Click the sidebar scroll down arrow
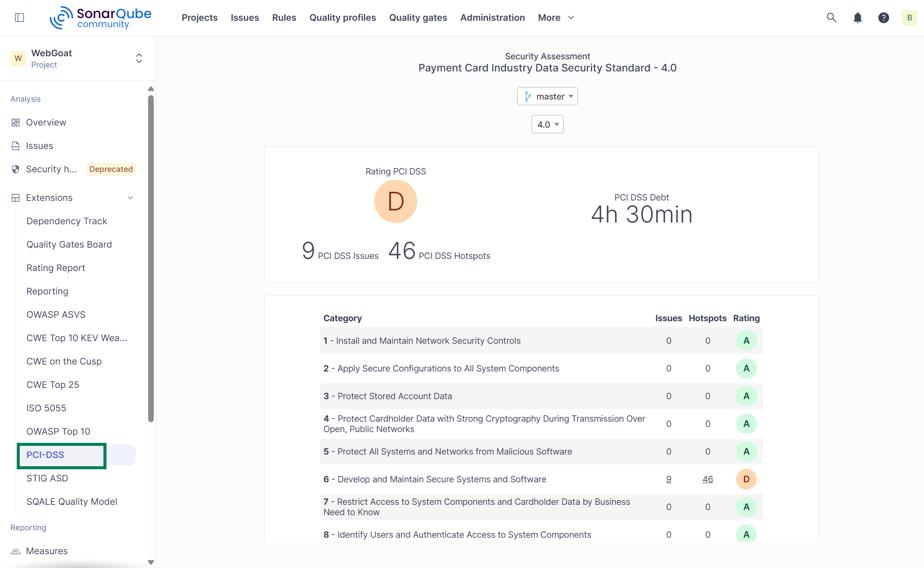Screen dimensions: 924x568 (x=151, y=562)
